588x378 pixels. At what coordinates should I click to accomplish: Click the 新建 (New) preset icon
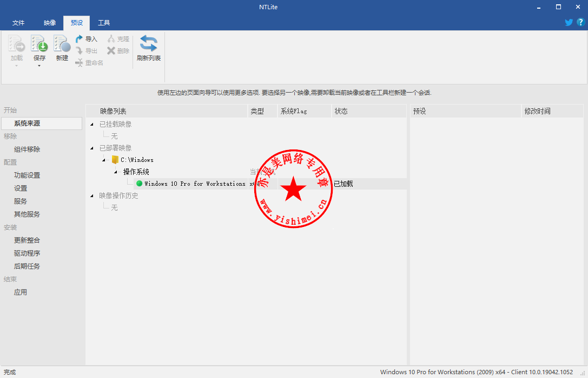pos(62,43)
